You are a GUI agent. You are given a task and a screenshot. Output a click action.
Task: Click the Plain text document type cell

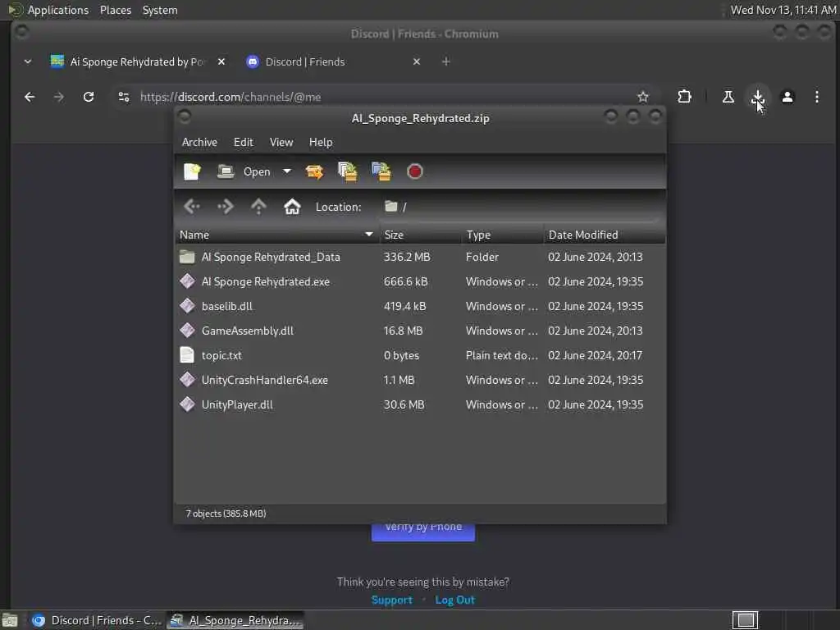[501, 356]
